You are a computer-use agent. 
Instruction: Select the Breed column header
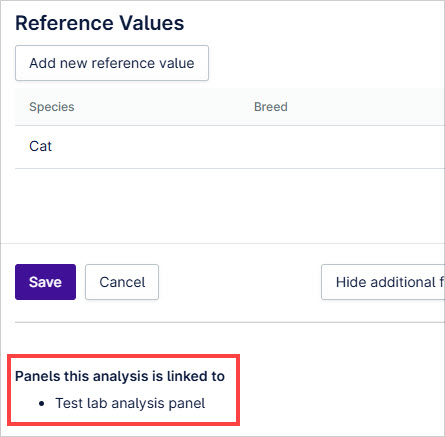coord(271,107)
